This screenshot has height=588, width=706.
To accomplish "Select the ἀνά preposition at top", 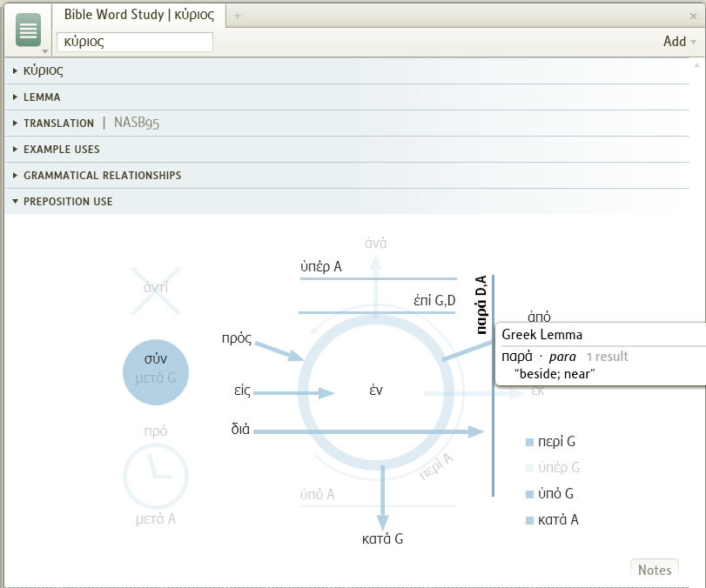I will pyautogui.click(x=375, y=243).
